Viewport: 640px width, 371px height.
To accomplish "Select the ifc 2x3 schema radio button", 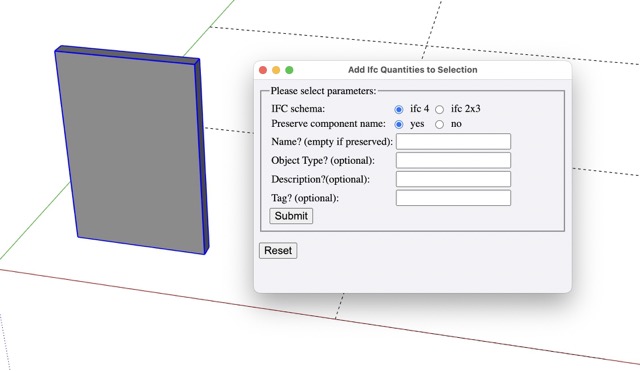I will tap(439, 109).
